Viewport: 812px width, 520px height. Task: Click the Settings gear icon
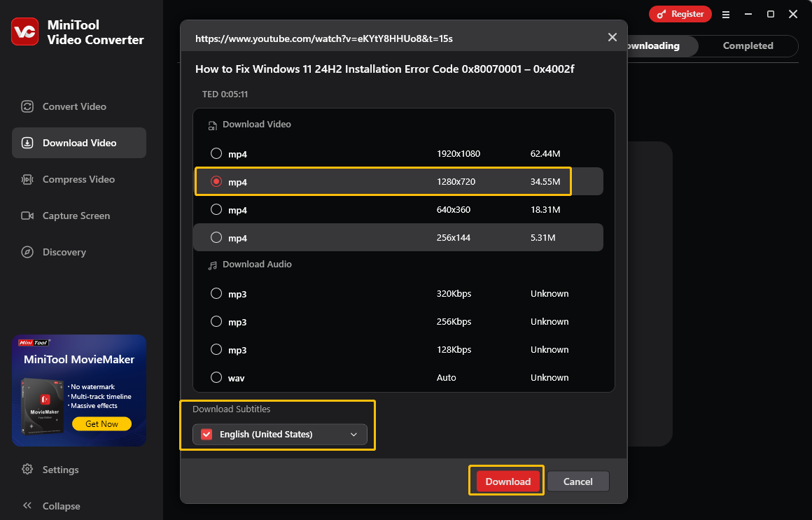[x=27, y=470]
